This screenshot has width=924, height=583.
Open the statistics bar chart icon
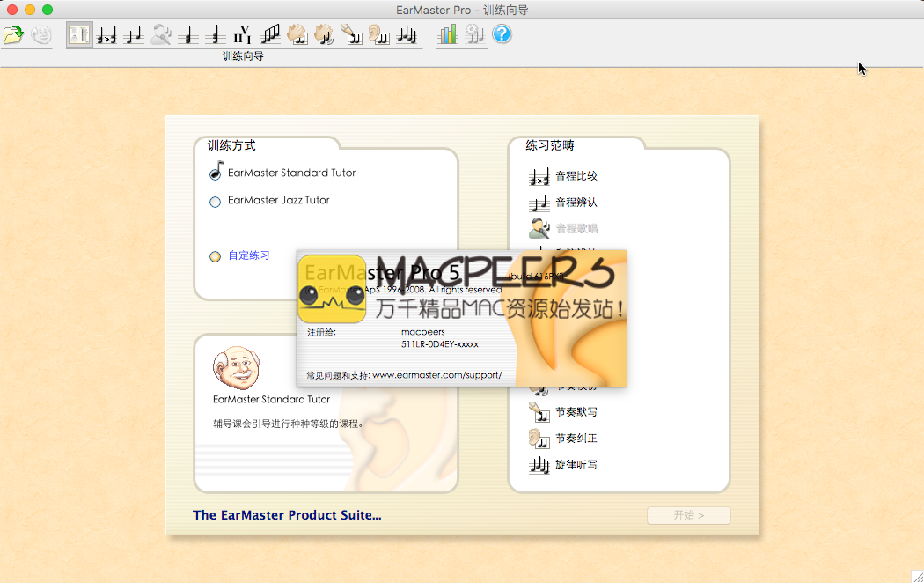tap(448, 35)
